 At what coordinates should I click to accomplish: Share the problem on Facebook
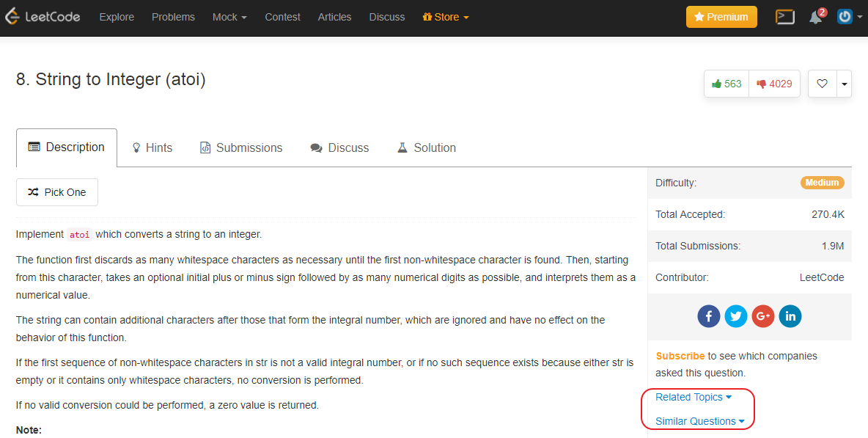pyautogui.click(x=709, y=316)
